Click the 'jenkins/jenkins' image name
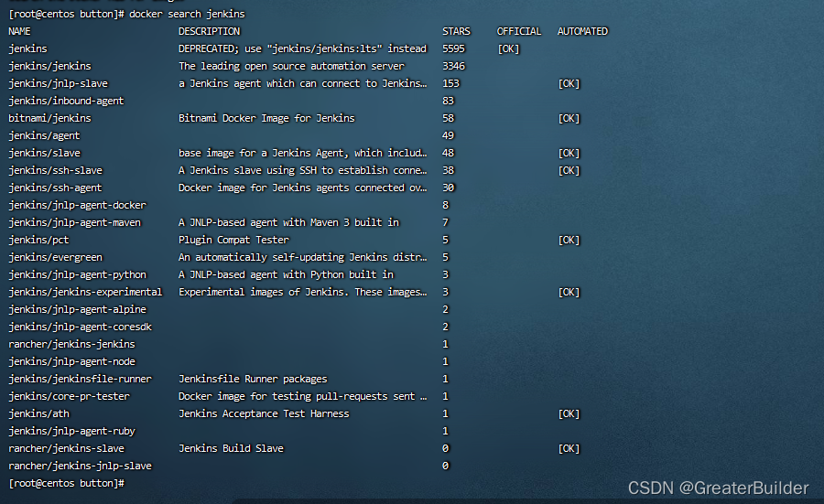This screenshot has height=504, width=824. (x=49, y=66)
